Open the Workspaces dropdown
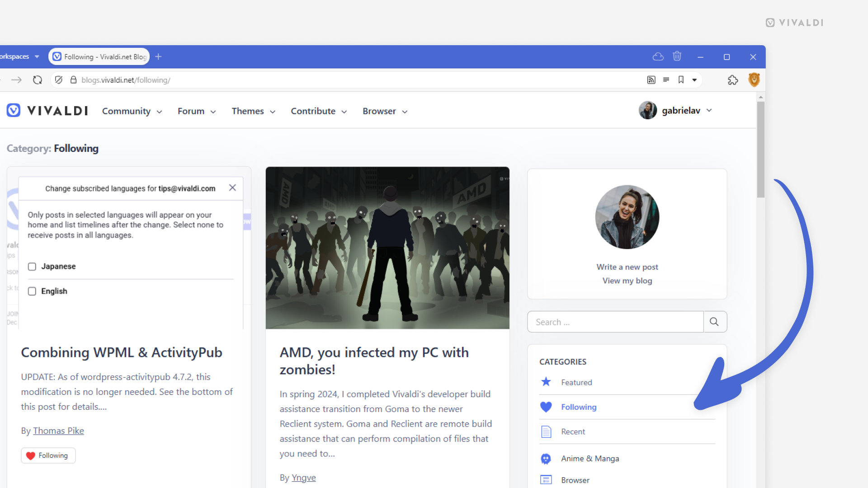Image resolution: width=868 pixels, height=488 pixels. 20,56
